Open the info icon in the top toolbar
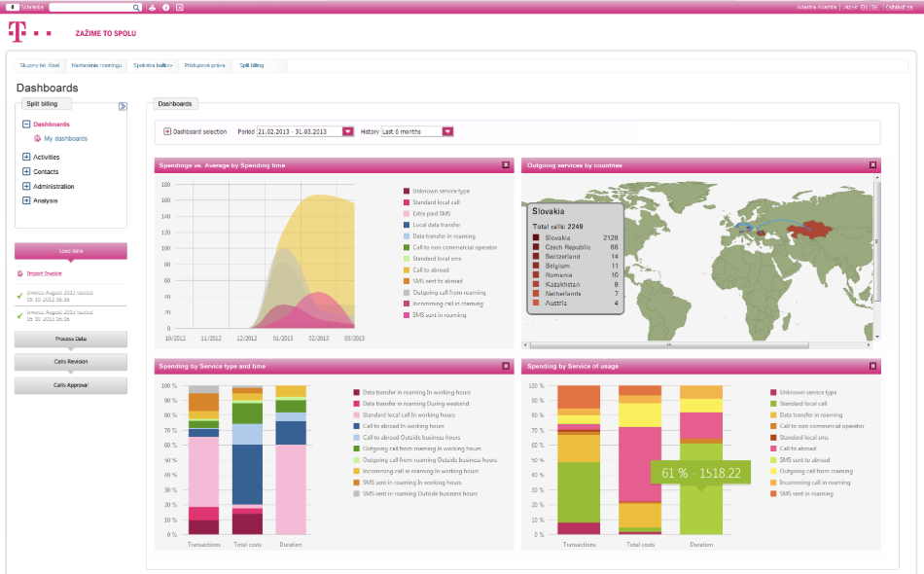Viewport: 924px width, 574px height. tap(165, 7)
